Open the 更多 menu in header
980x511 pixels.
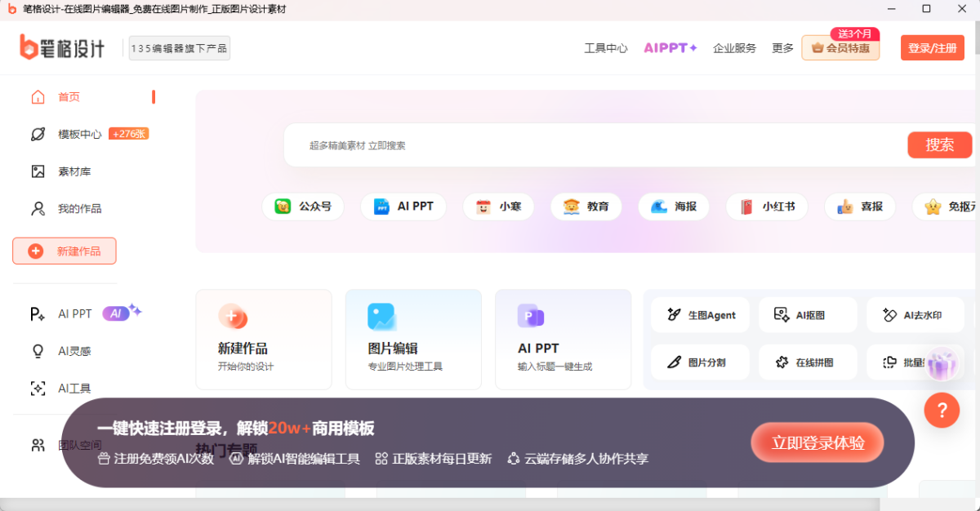coord(782,48)
